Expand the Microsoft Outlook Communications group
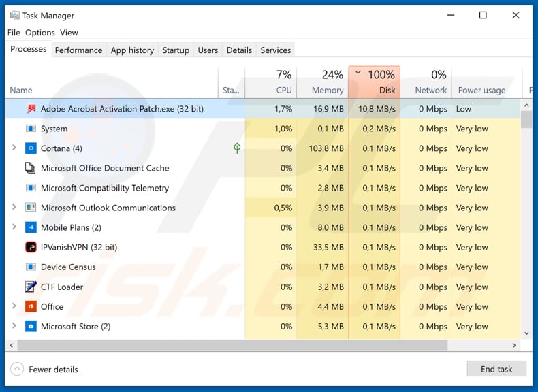The width and height of the screenshot is (538, 392). [x=14, y=207]
